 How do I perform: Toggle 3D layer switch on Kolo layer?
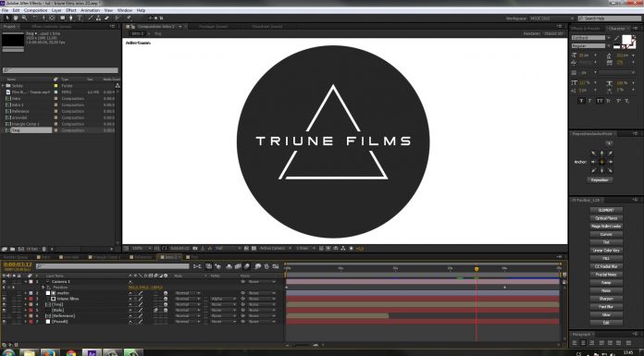(166, 311)
